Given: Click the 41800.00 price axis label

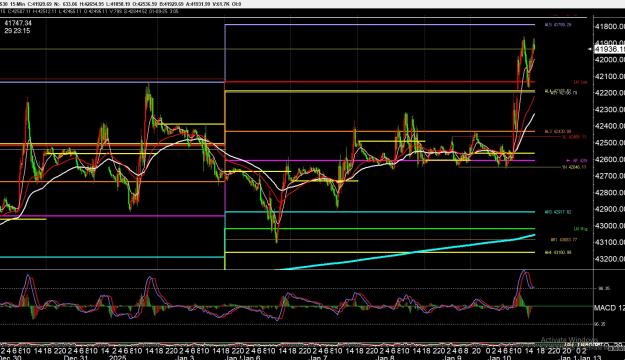Looking at the screenshot, I should click(x=609, y=26).
